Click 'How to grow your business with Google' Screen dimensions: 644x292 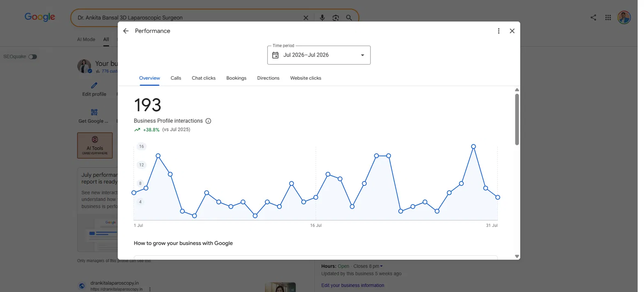(183, 243)
